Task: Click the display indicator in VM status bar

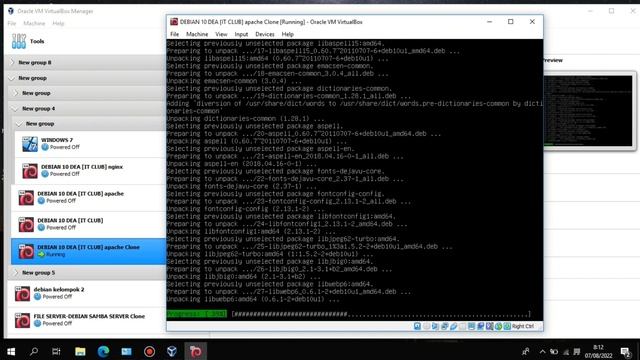Action: (x=471, y=326)
